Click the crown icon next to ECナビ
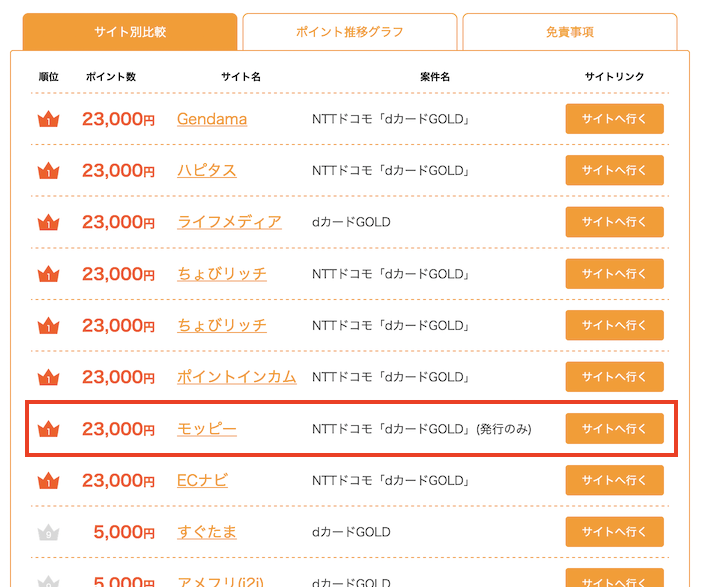 pos(49,481)
